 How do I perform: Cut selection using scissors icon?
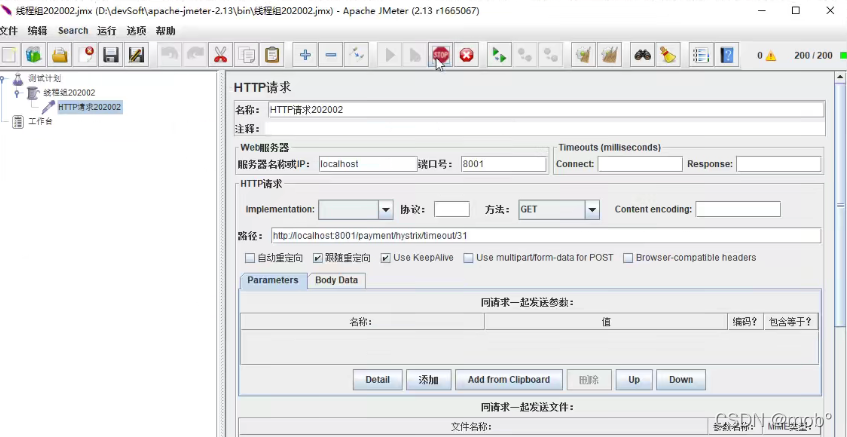tap(220, 55)
